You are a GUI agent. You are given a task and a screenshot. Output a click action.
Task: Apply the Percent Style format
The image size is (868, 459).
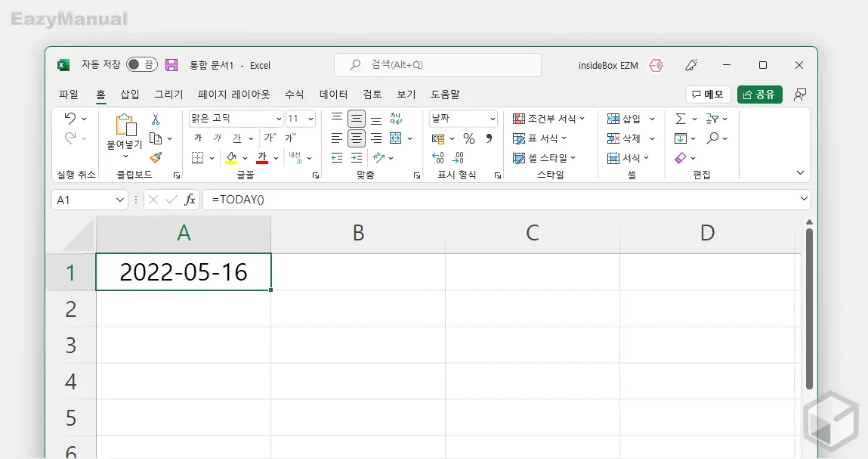coord(468,138)
